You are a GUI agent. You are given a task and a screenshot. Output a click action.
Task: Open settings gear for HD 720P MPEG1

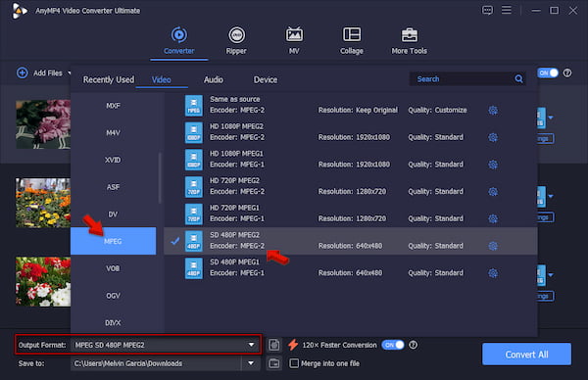[x=493, y=218]
